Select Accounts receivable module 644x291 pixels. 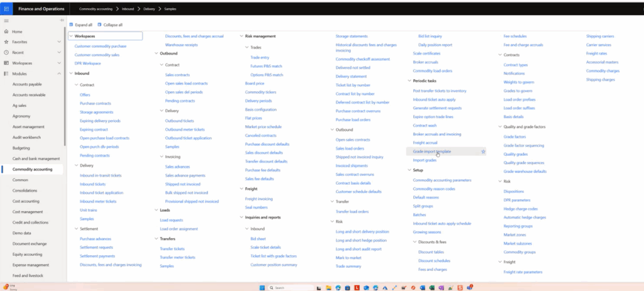point(28,95)
